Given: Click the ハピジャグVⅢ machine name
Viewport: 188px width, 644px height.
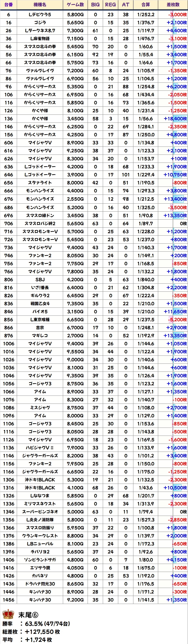Looking at the screenshot, I should coord(40,448).
